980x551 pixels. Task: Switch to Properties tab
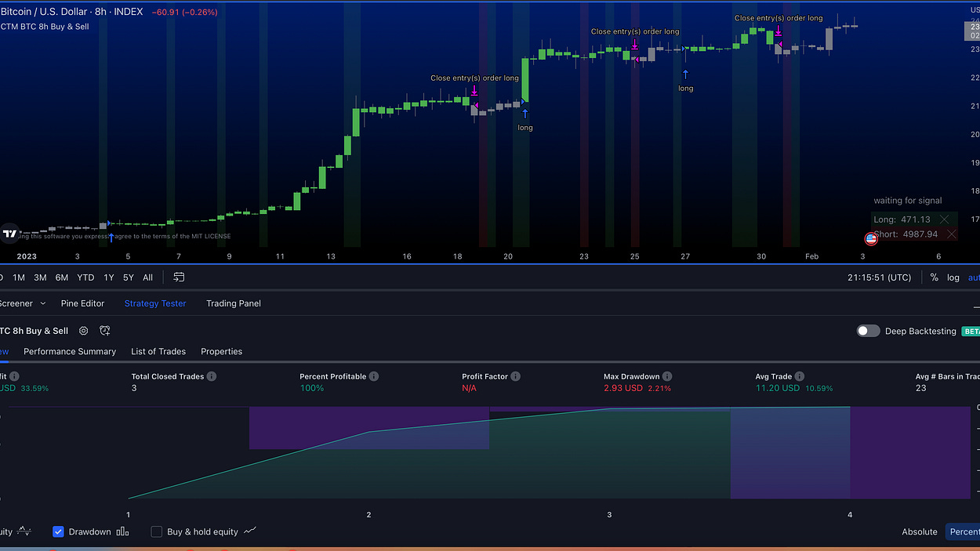point(221,351)
